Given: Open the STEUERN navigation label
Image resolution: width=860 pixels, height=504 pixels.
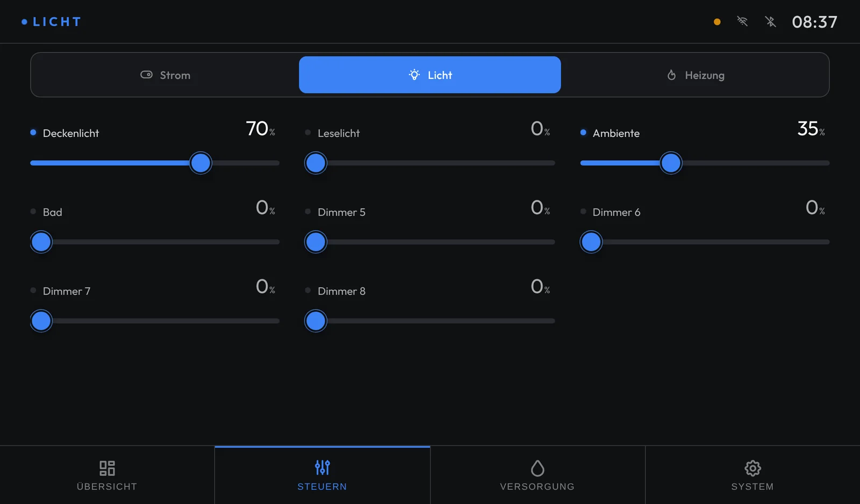Looking at the screenshot, I should point(322,486).
